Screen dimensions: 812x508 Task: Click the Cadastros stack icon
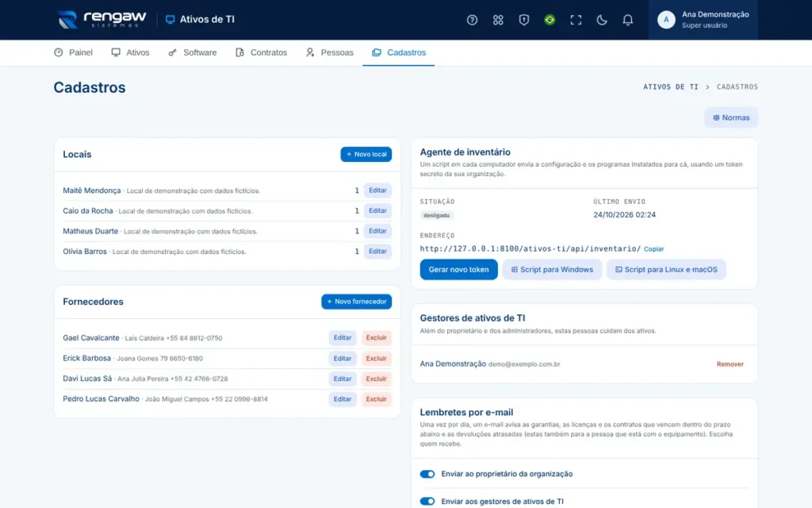point(377,52)
